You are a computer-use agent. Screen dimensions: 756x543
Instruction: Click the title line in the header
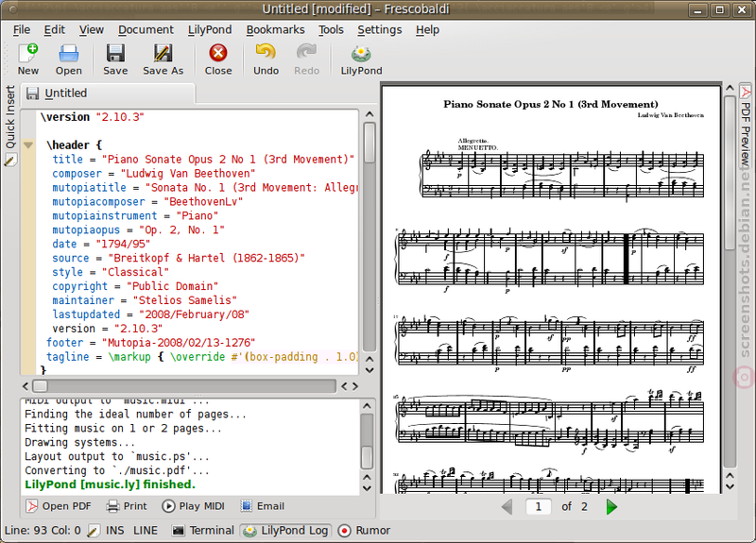(x=203, y=159)
